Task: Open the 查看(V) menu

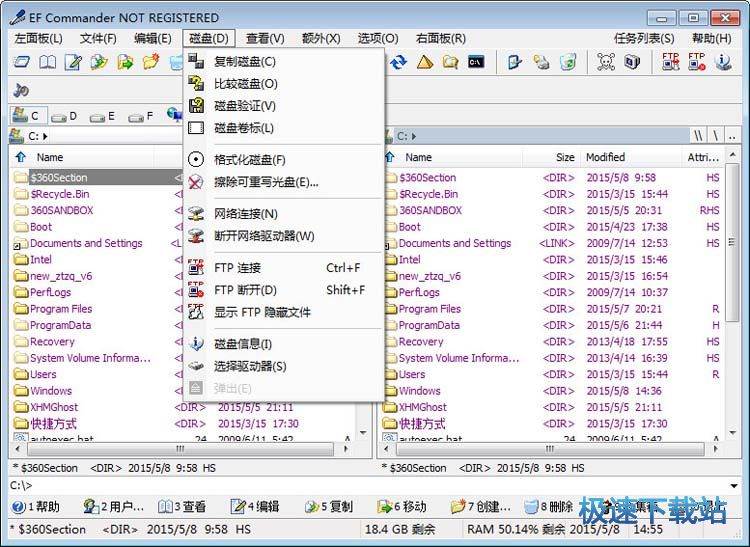Action: 265,38
